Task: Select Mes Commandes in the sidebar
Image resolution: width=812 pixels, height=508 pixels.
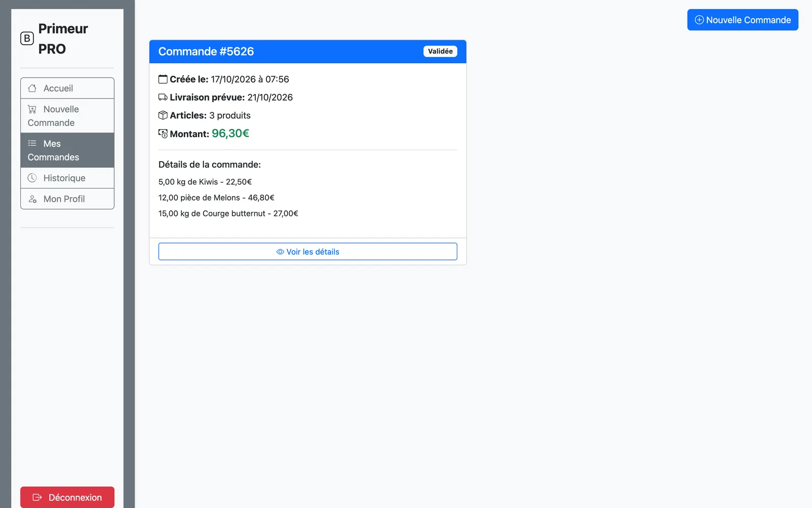Action: tap(67, 150)
